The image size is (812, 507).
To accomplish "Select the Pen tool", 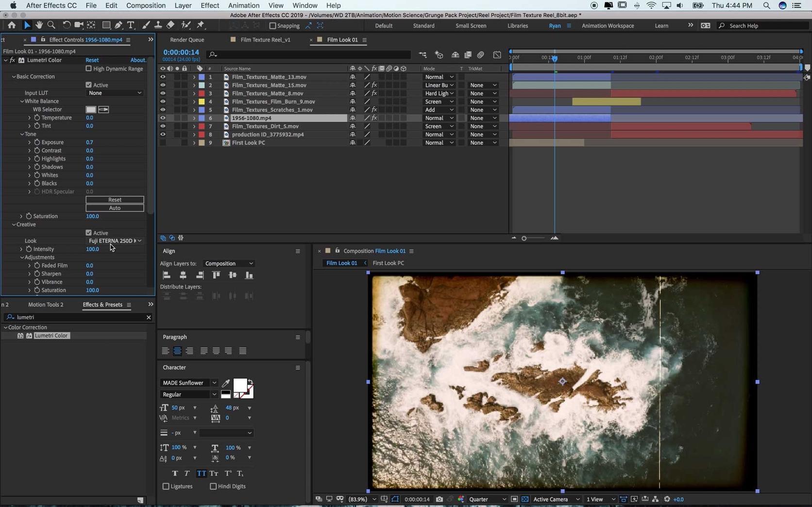I will (118, 25).
